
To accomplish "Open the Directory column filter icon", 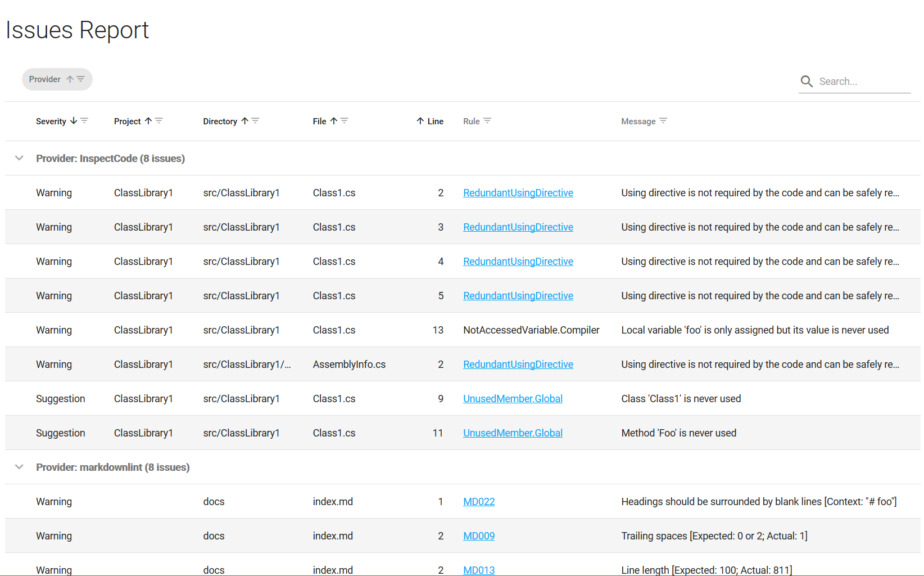I will [x=255, y=121].
